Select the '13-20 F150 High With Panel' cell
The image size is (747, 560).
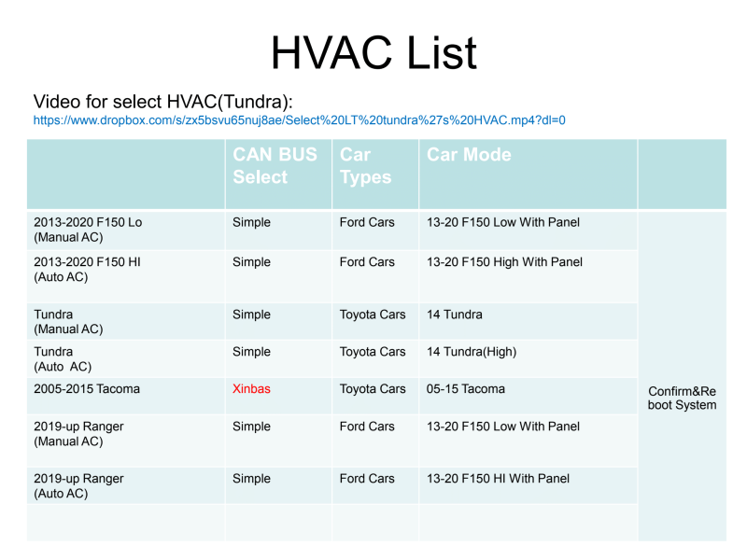(x=504, y=262)
